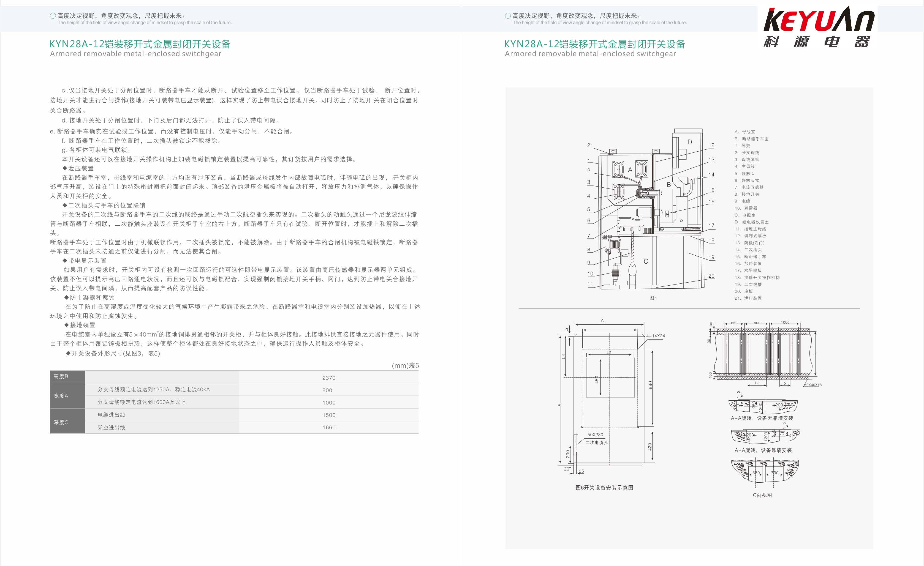Click the 图1 caption under the diagram
Viewport: 924px width, 566px height.
[x=653, y=298]
